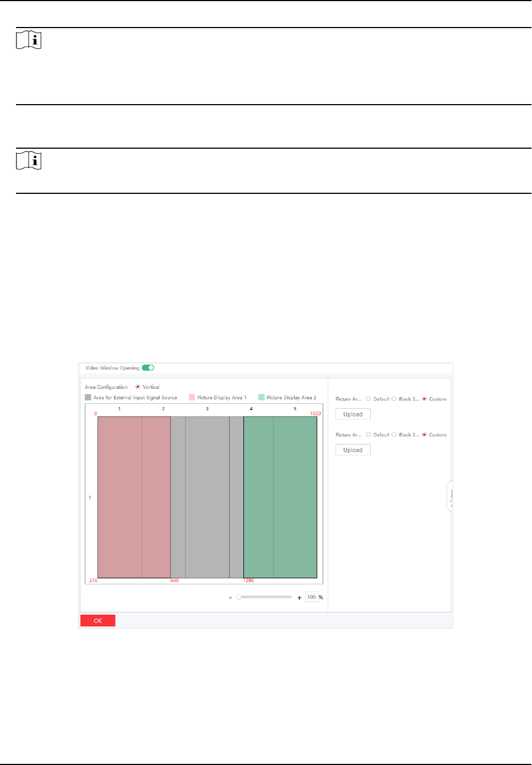Image resolution: width=532 pixels, height=765 pixels.
Task: Select Default for the second picture area
Action: (368, 435)
